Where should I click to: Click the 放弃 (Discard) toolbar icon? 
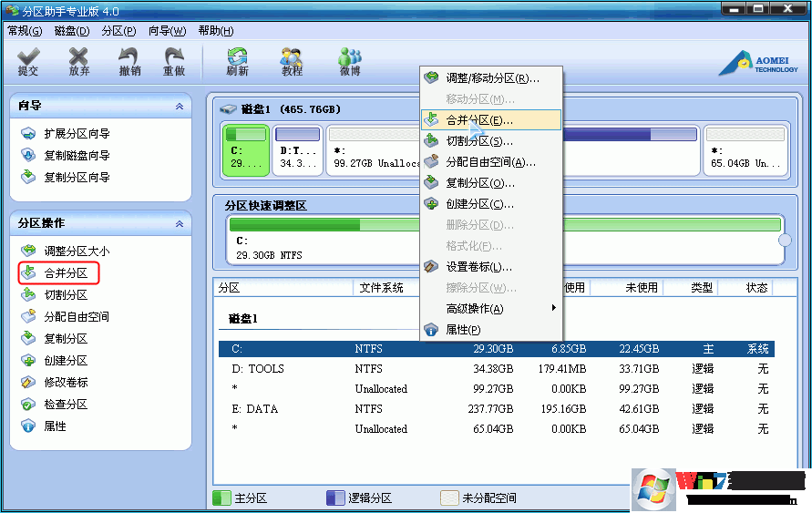[x=79, y=62]
